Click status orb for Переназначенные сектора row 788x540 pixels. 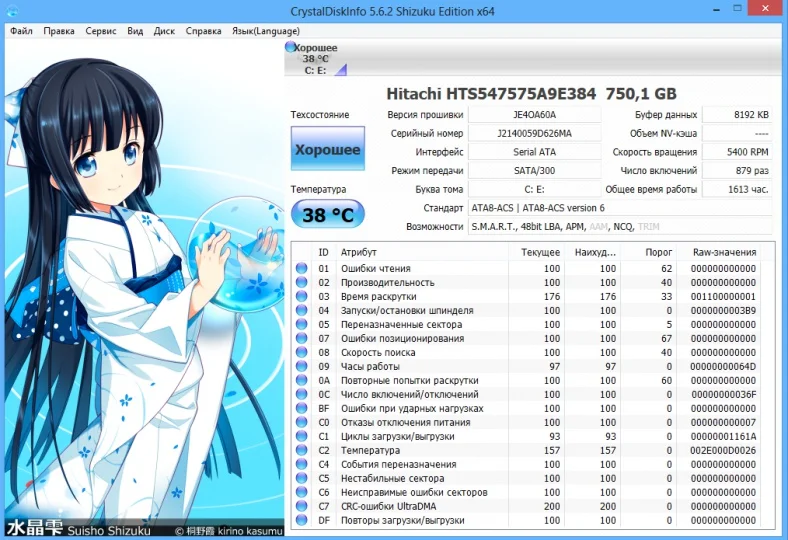[302, 325]
